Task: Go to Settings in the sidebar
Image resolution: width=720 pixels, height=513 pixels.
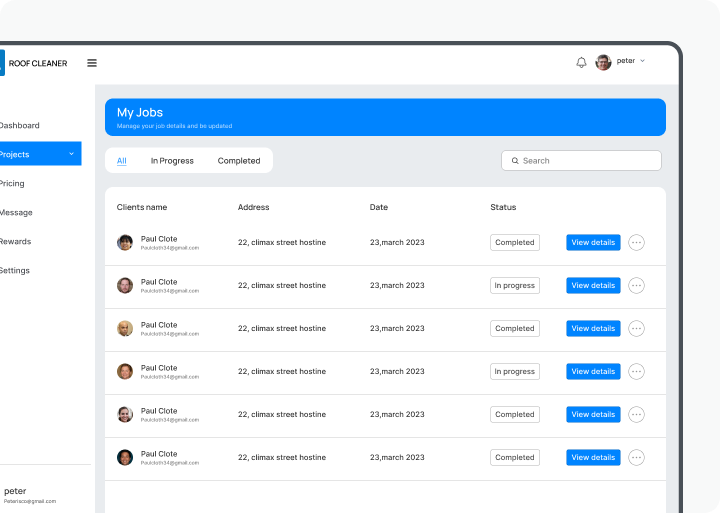Action: coord(15,270)
